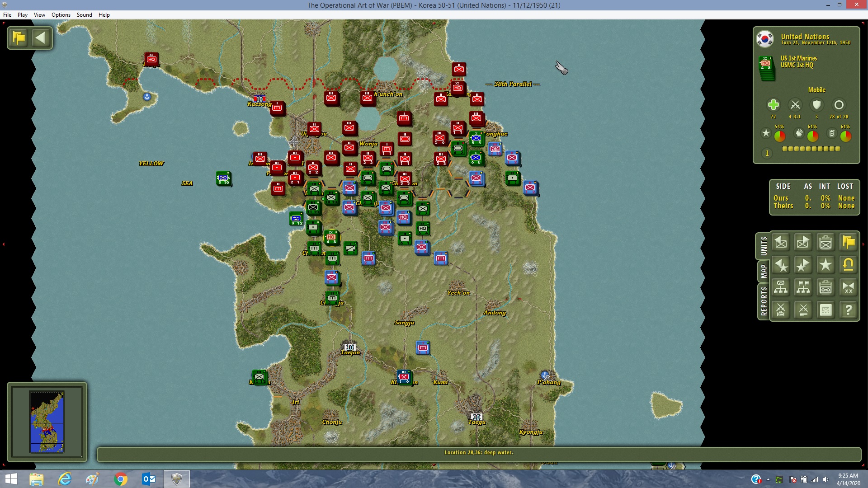Viewport: 868px width, 488px height.
Task: Switch to the MAP tab
Action: (764, 271)
